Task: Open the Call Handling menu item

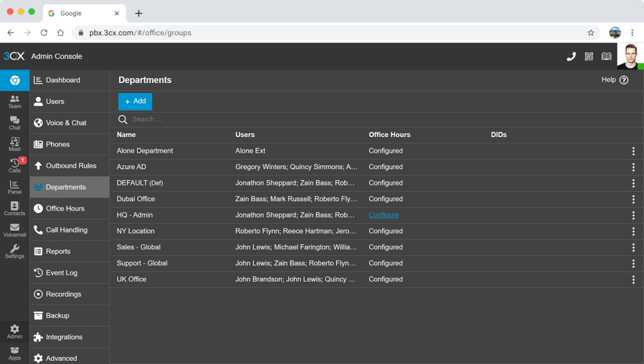Action: point(66,230)
